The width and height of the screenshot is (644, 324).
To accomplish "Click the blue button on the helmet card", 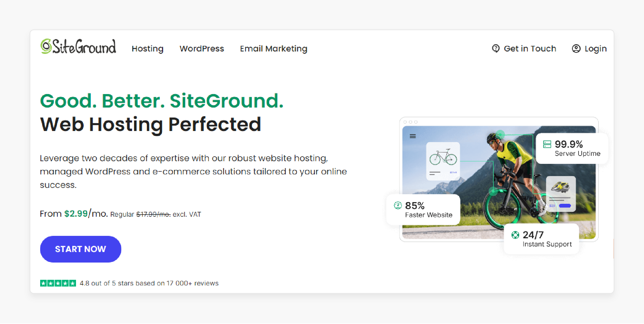I will click(565, 206).
